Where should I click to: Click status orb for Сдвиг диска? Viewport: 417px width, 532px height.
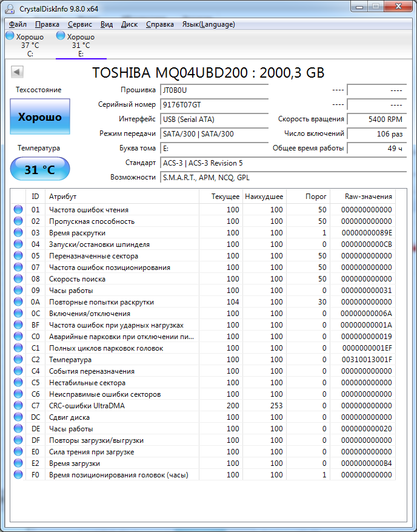[18, 417]
